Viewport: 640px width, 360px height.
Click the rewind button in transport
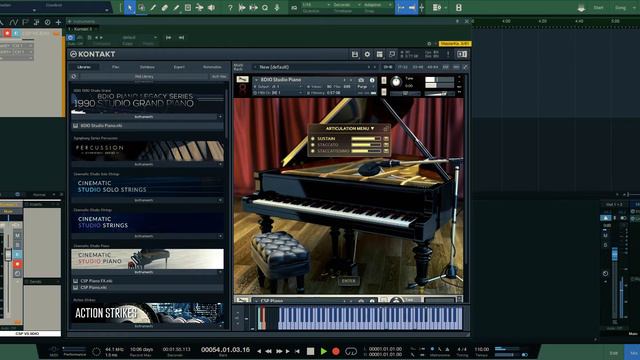pos(269,351)
